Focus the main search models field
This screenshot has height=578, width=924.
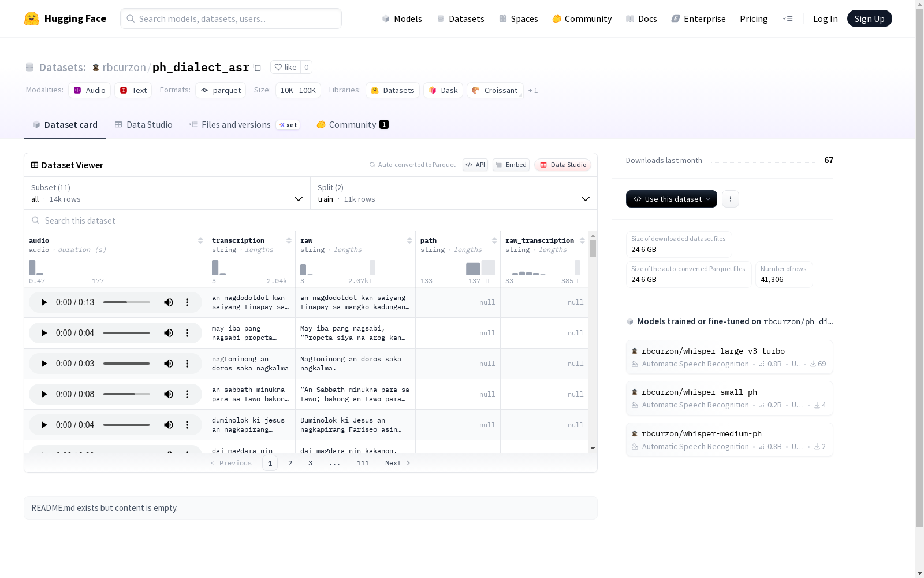pos(231,18)
